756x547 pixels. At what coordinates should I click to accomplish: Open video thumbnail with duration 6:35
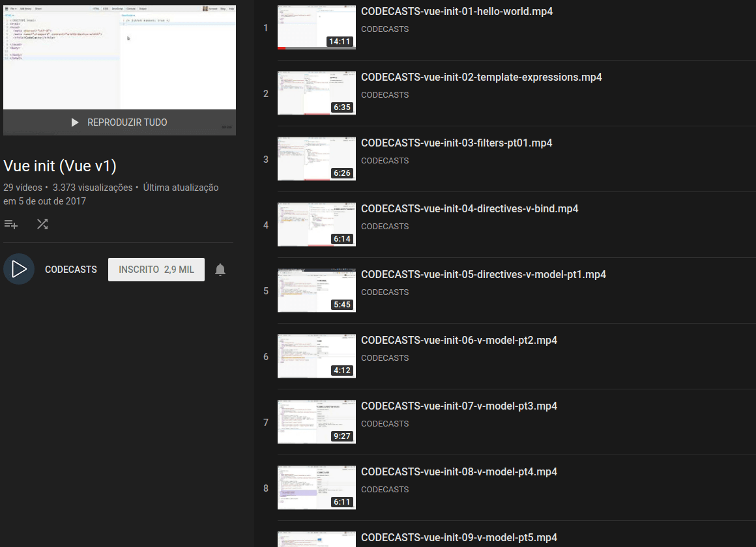(317, 93)
